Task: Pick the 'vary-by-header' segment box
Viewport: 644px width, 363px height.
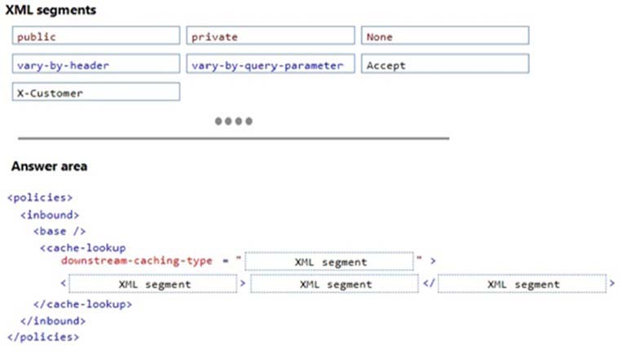Action: tap(95, 64)
